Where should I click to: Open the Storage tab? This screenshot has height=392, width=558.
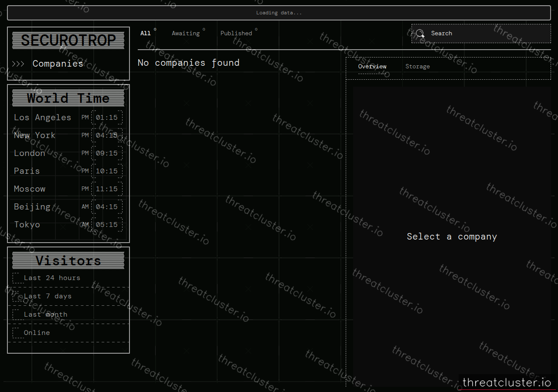coord(418,66)
